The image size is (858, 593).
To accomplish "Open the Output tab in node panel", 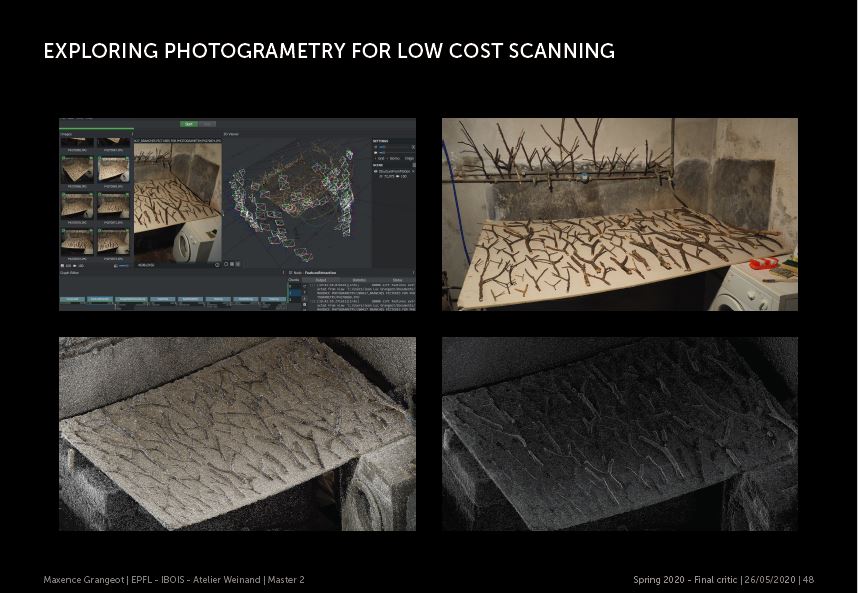I will point(320,279).
